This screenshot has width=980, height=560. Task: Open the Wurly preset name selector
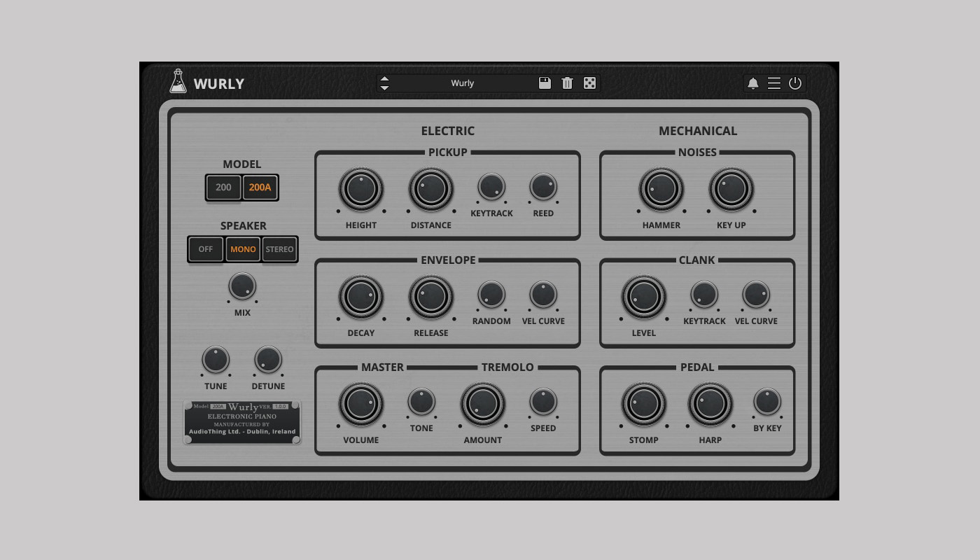click(462, 83)
